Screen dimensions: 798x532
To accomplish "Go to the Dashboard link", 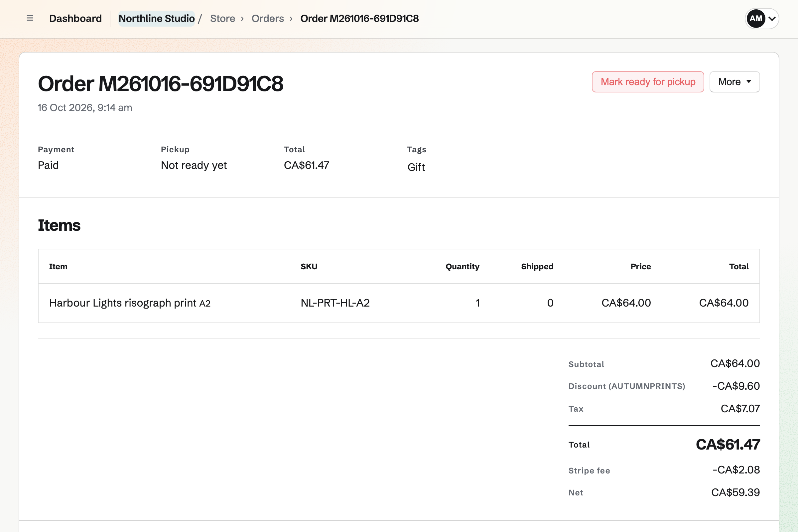I will 75,18.
